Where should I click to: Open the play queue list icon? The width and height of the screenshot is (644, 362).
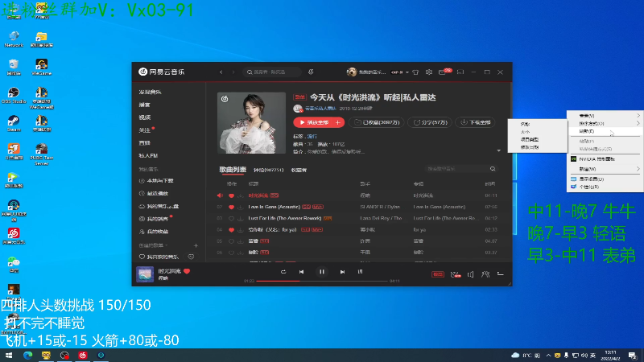(500, 274)
